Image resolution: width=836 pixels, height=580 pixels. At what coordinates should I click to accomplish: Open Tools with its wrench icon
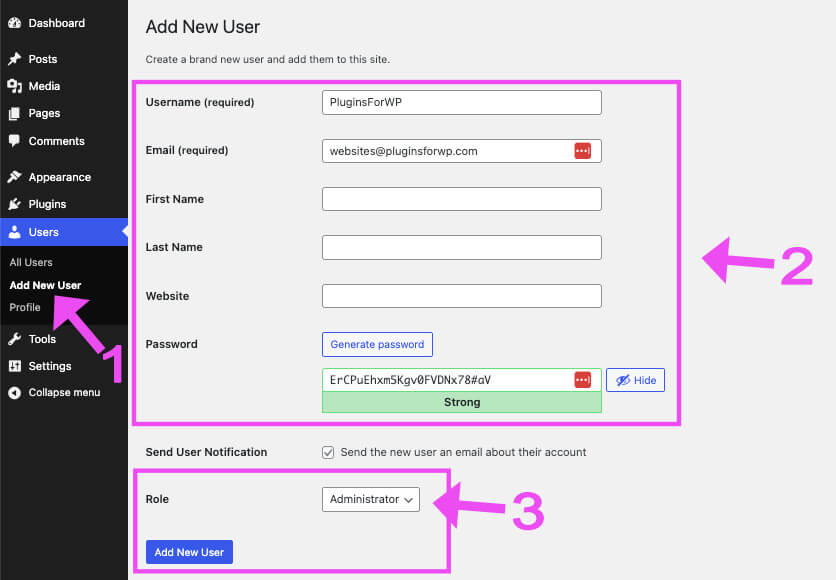(15, 338)
